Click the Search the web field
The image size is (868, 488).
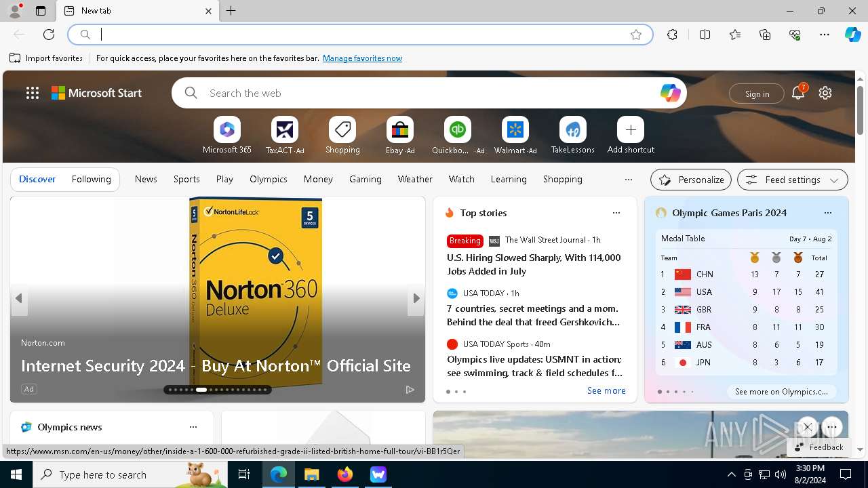click(429, 93)
